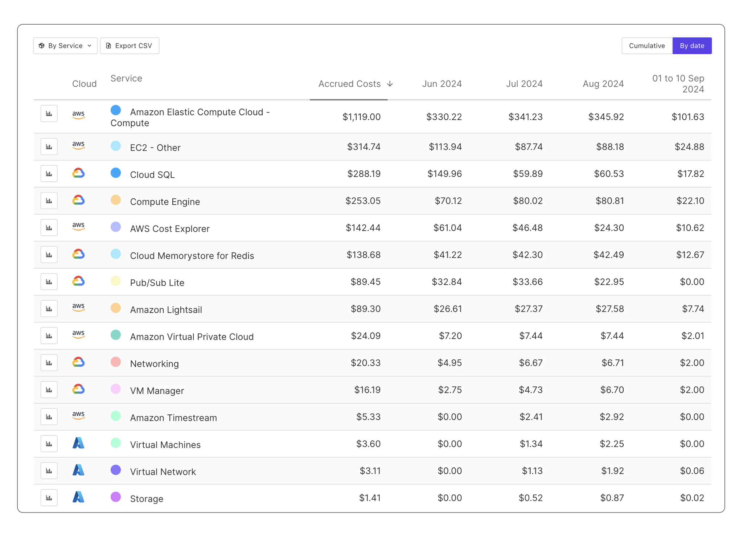Click Google Cloud logo beside Pub/Sub Lite
This screenshot has height=544, width=756.
pyautogui.click(x=78, y=281)
